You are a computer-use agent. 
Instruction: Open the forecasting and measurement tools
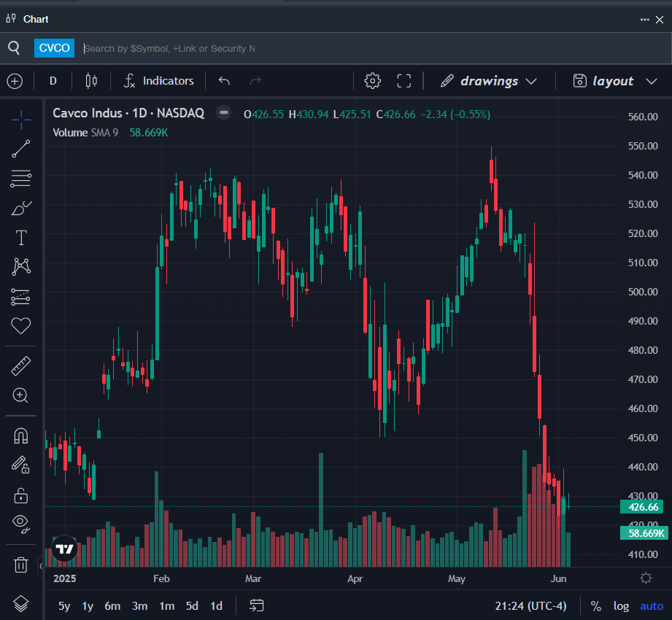click(20, 296)
